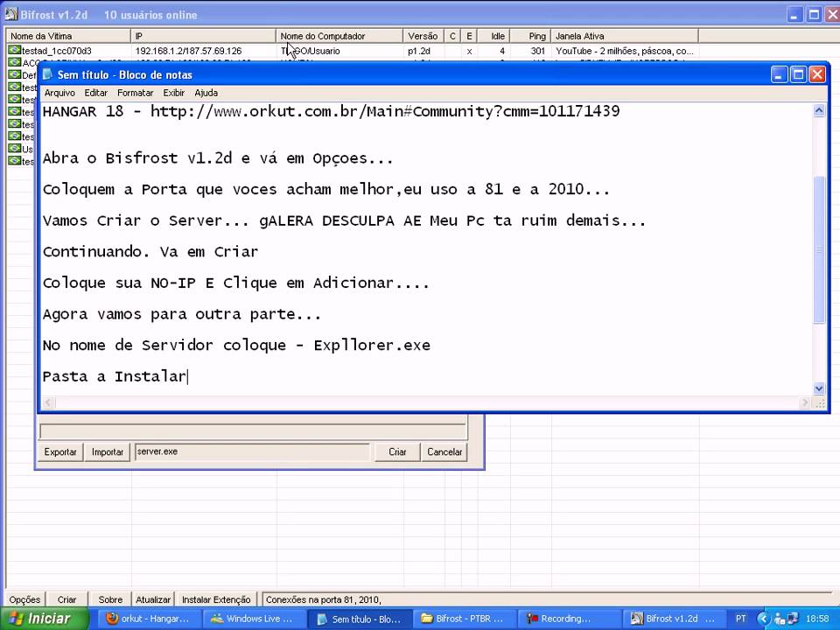Sort by Ping column header
Screen dimensions: 840x630
click(x=530, y=36)
